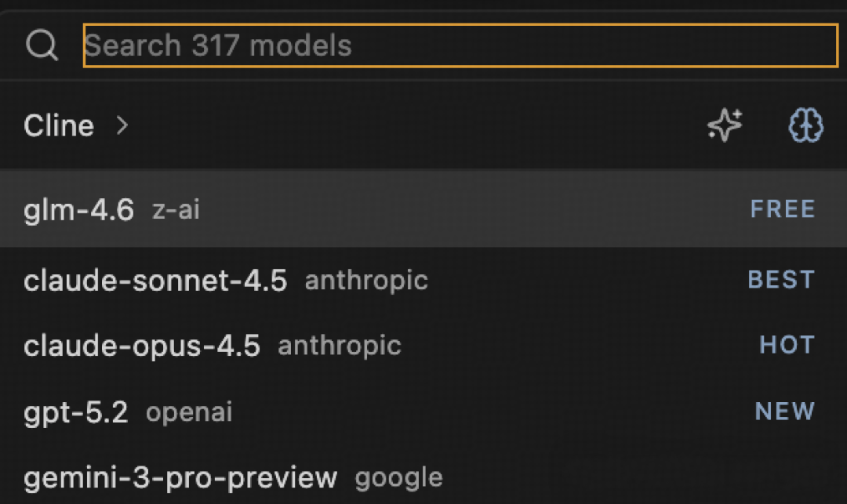This screenshot has width=847, height=504.
Task: Focus the Search 317 models field
Action: 460,45
